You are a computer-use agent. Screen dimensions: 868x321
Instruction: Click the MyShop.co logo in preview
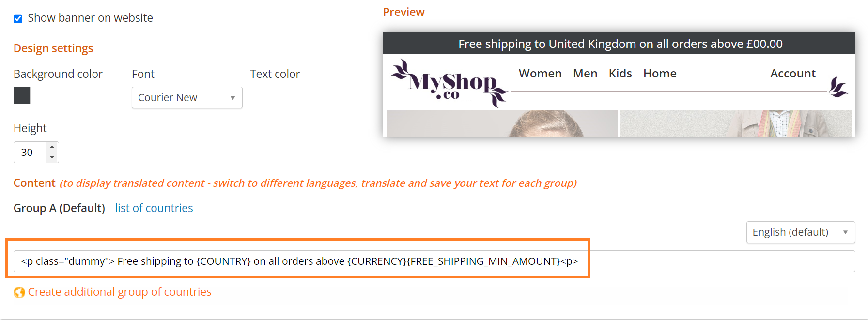tap(449, 83)
